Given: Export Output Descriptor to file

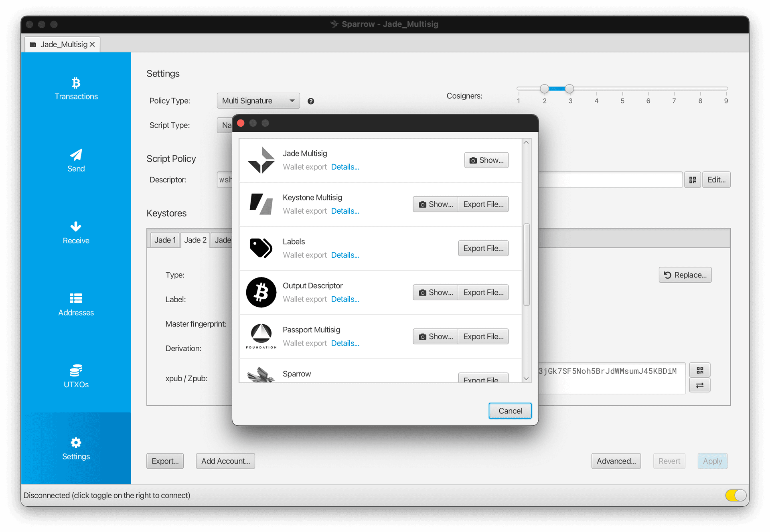Looking at the screenshot, I should (483, 293).
